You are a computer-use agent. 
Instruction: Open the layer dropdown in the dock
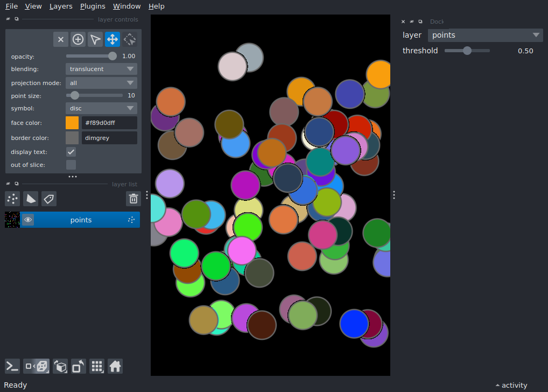pyautogui.click(x=485, y=35)
